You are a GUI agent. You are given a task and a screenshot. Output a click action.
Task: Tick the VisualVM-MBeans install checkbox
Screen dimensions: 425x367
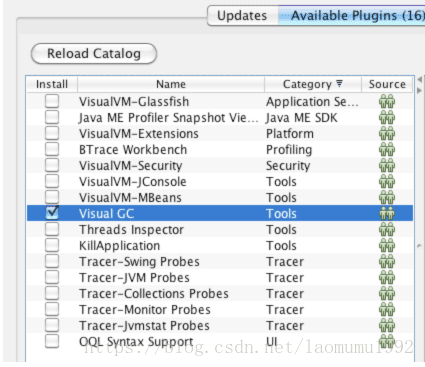tap(52, 197)
